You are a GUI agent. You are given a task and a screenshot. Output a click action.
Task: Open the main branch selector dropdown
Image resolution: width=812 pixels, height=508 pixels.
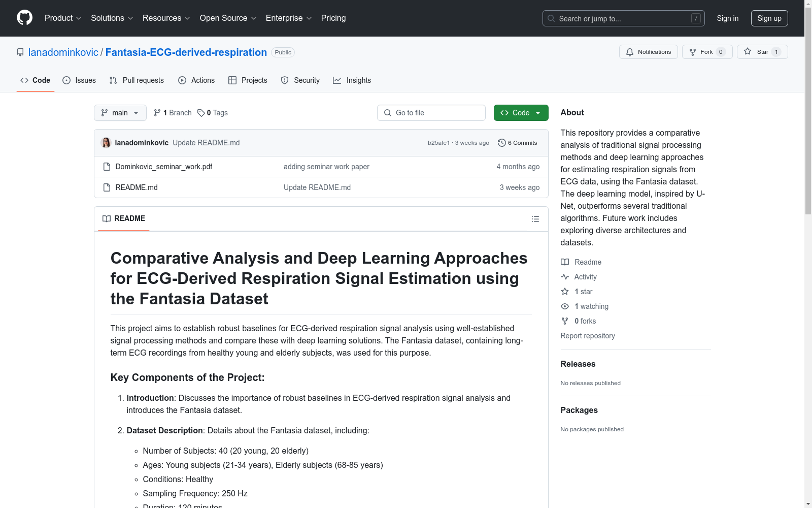tap(120, 113)
